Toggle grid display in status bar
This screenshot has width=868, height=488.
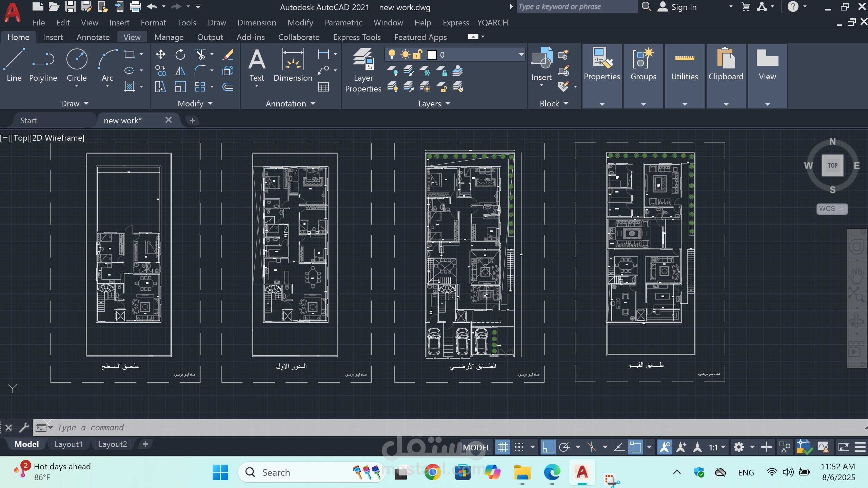coord(502,447)
